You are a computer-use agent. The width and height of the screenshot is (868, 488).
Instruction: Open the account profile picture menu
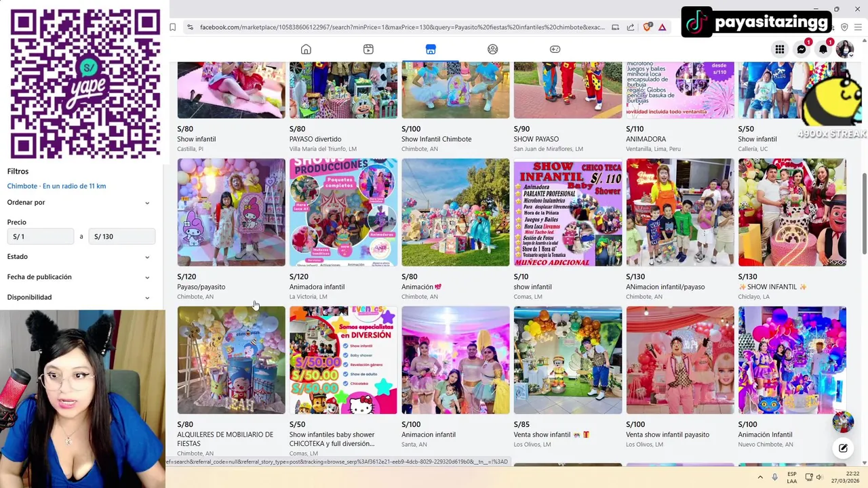pos(844,49)
